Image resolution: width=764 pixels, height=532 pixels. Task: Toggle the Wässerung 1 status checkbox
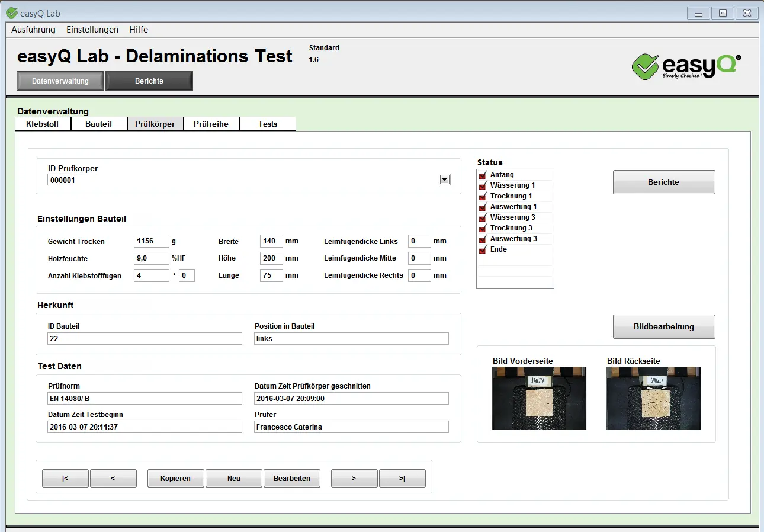(x=482, y=185)
